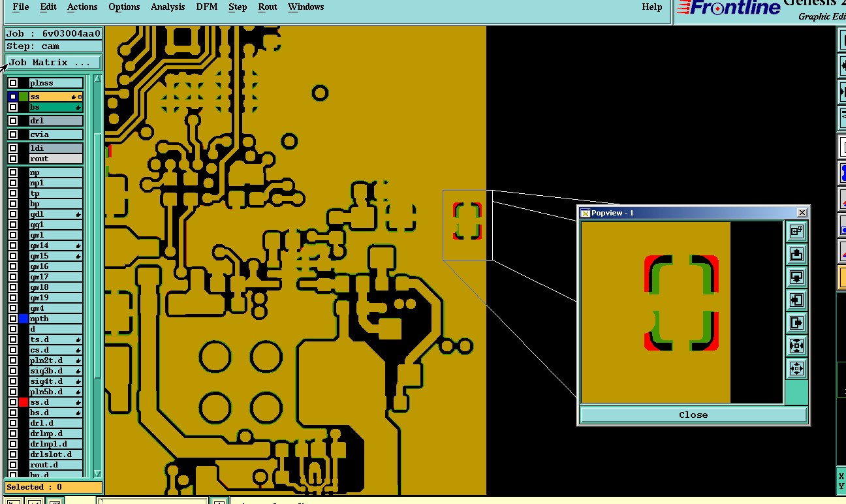Open the Help menu
Image resolution: width=846 pixels, height=504 pixels.
pyautogui.click(x=651, y=7)
